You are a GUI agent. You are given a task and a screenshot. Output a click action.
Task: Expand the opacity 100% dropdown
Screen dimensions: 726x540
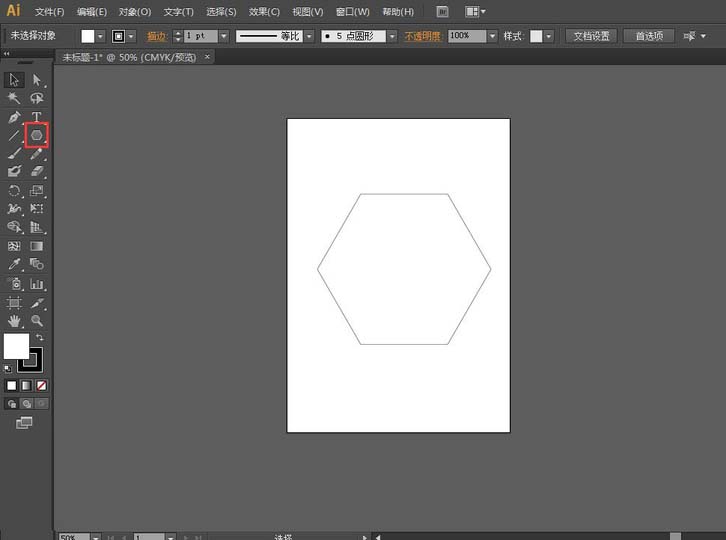point(493,36)
